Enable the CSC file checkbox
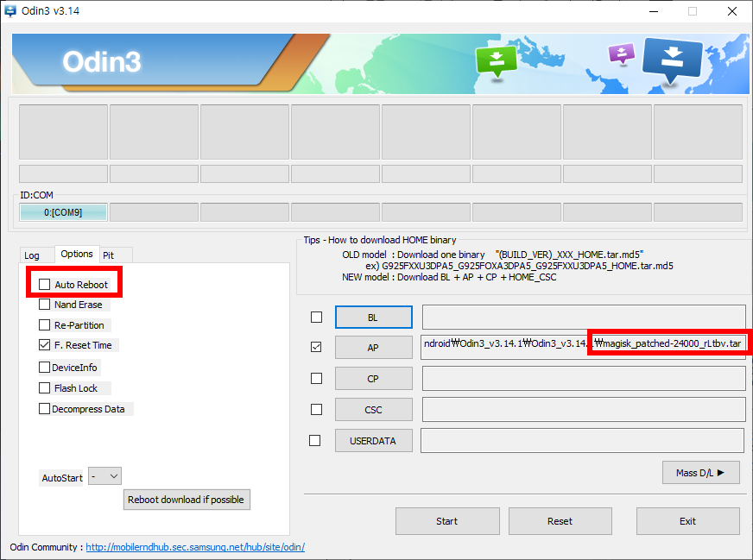The height and width of the screenshot is (560, 753). pos(316,409)
